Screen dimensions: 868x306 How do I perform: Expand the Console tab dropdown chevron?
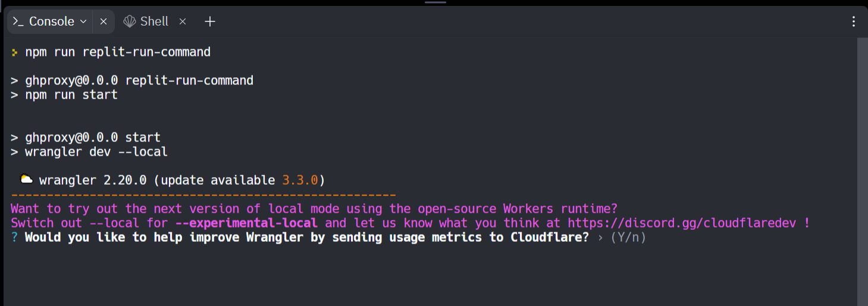[x=83, y=21]
